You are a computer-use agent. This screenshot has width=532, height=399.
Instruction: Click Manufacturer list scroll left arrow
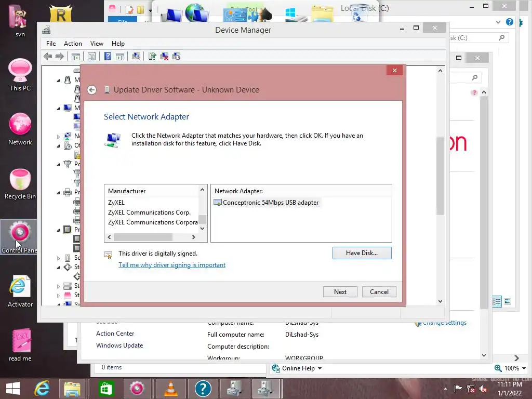coord(109,237)
